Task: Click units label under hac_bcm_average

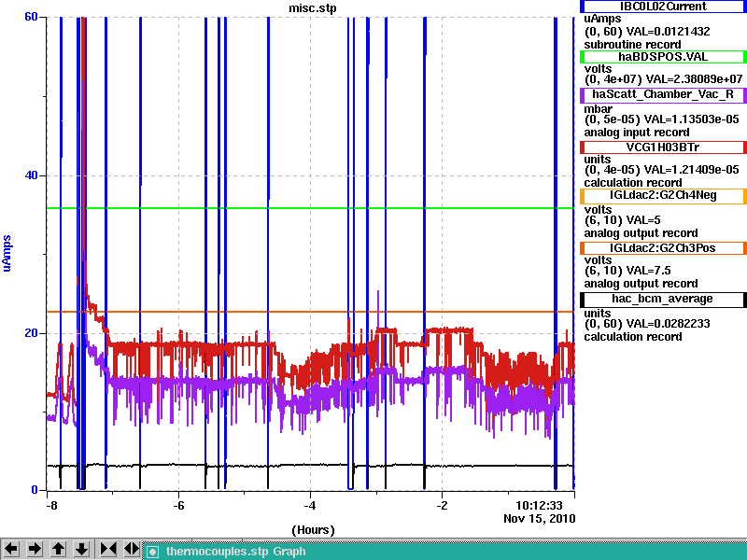Action: pyautogui.click(x=598, y=314)
